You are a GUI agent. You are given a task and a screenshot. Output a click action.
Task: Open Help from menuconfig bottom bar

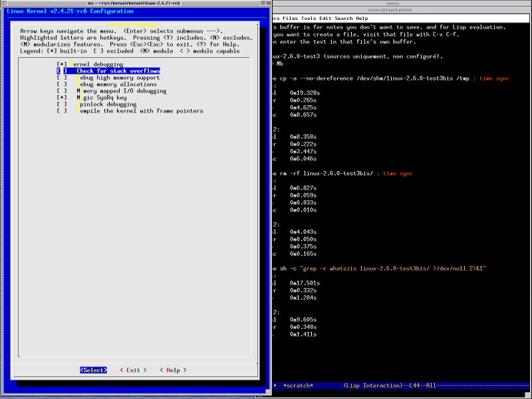[173, 370]
